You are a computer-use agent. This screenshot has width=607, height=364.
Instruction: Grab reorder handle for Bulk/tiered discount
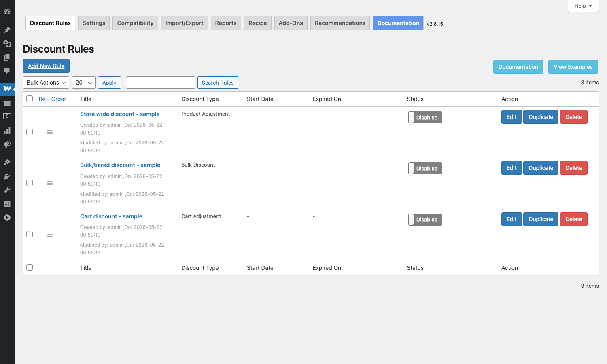(x=50, y=183)
